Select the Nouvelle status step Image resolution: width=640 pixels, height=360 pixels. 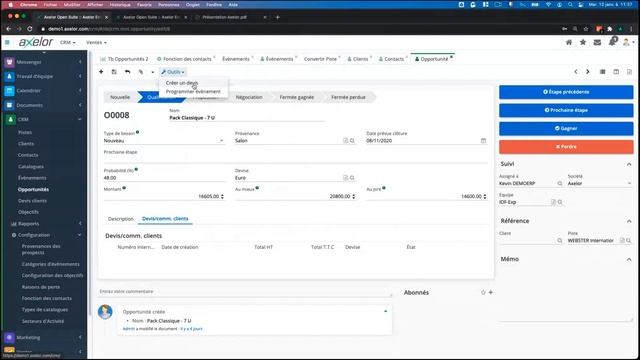coord(120,97)
